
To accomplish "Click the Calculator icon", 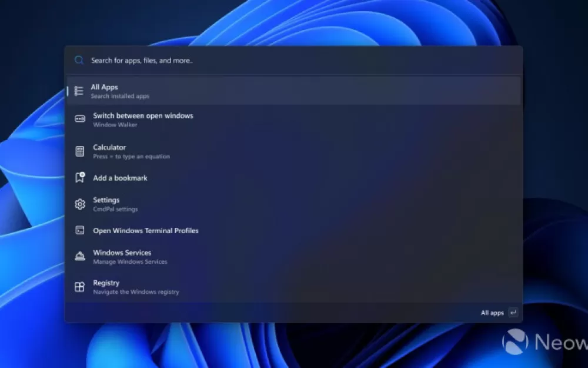I will [80, 151].
